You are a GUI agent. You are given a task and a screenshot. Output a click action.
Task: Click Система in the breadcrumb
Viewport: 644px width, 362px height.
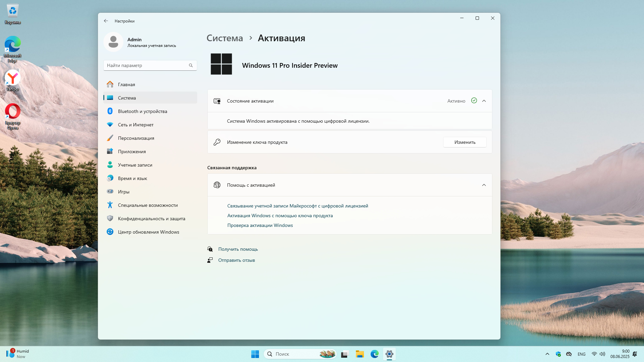coord(224,38)
